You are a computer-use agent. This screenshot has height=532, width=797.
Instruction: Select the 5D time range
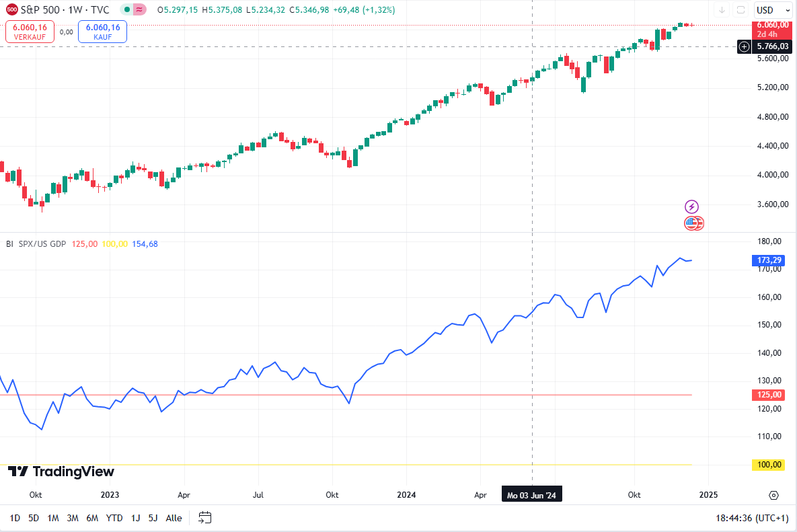tap(34, 518)
